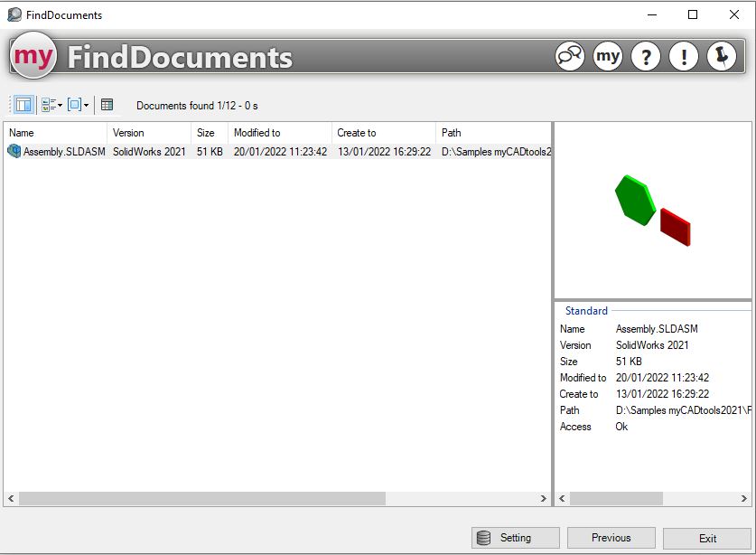
Task: Sort by the Size column header
Action: pos(209,133)
